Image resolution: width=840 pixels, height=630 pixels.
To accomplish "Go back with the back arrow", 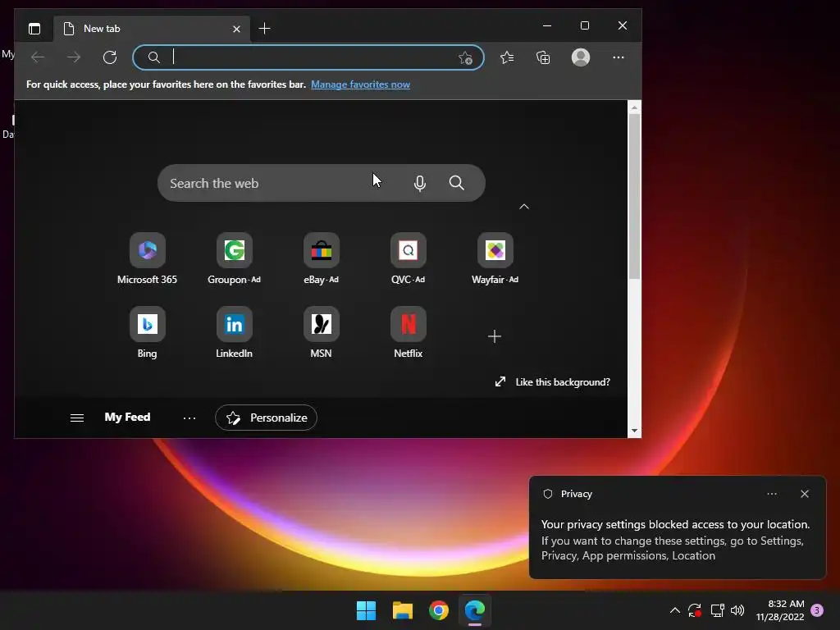I will (38, 57).
